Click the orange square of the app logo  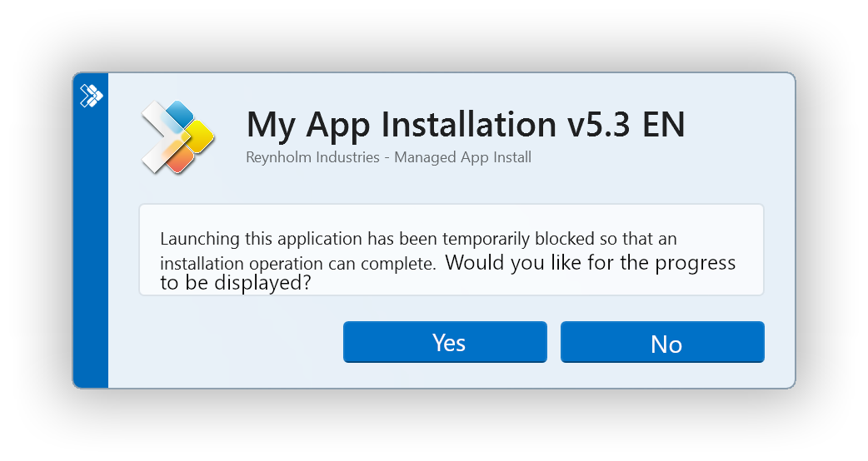click(180, 160)
